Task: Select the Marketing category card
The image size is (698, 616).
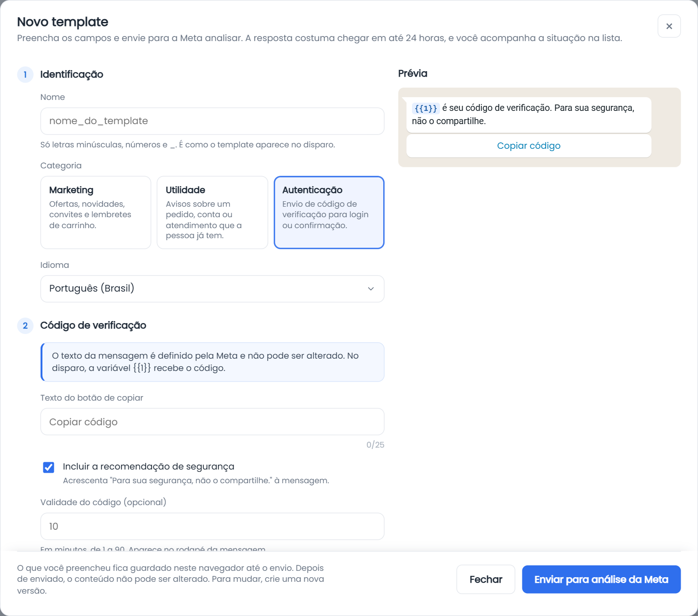Action: pyautogui.click(x=96, y=213)
